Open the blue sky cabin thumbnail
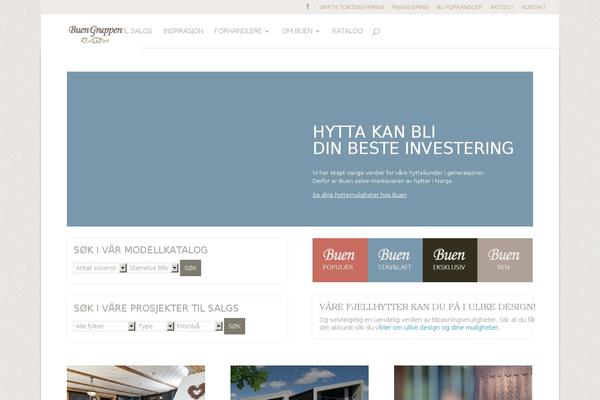The image size is (600, 400). 299,383
